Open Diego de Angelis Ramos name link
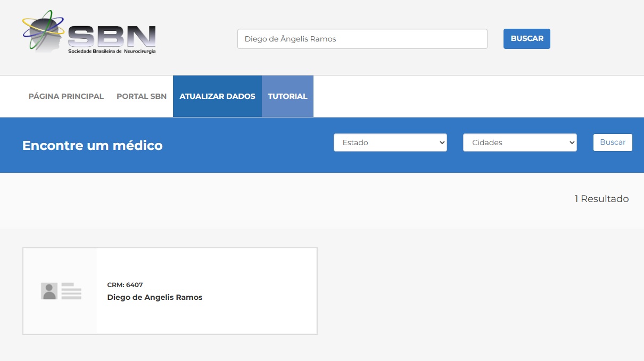This screenshot has width=644, height=361. coord(155,297)
